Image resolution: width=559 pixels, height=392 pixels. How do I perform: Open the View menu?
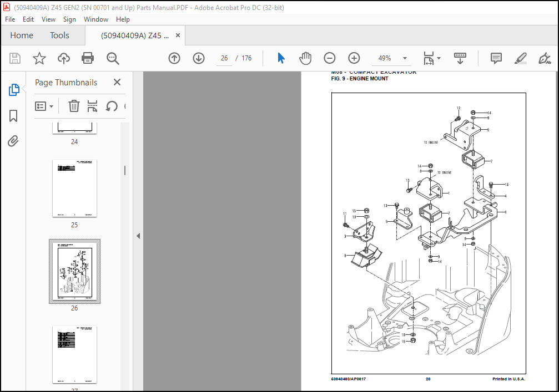tap(48, 19)
